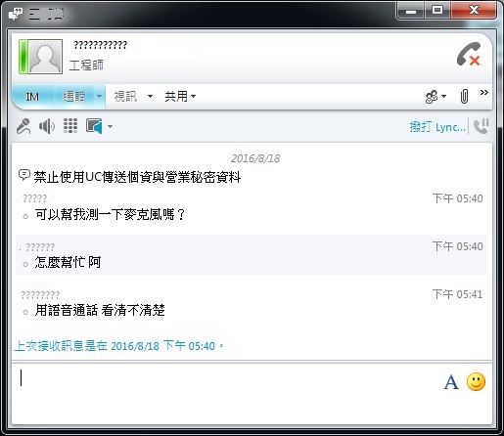The image size is (504, 436).
Task: Open the 視訊 tab
Action: pos(125,97)
